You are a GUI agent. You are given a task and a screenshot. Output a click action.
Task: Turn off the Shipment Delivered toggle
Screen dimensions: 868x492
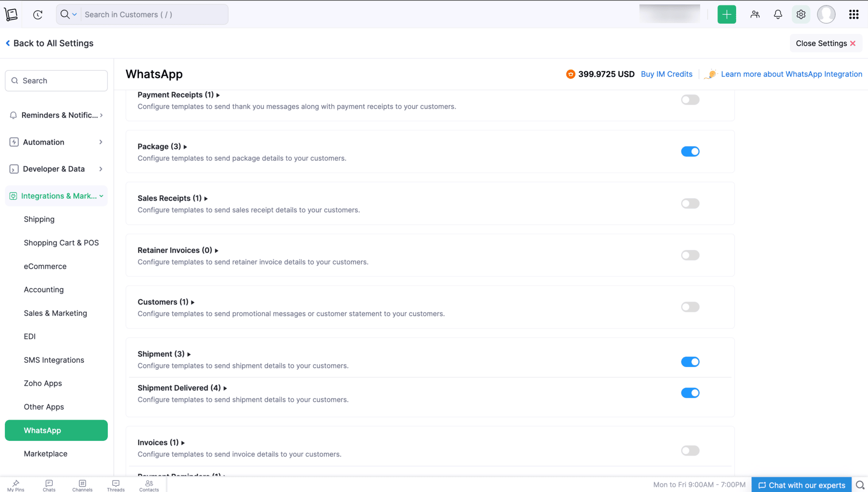pyautogui.click(x=690, y=393)
